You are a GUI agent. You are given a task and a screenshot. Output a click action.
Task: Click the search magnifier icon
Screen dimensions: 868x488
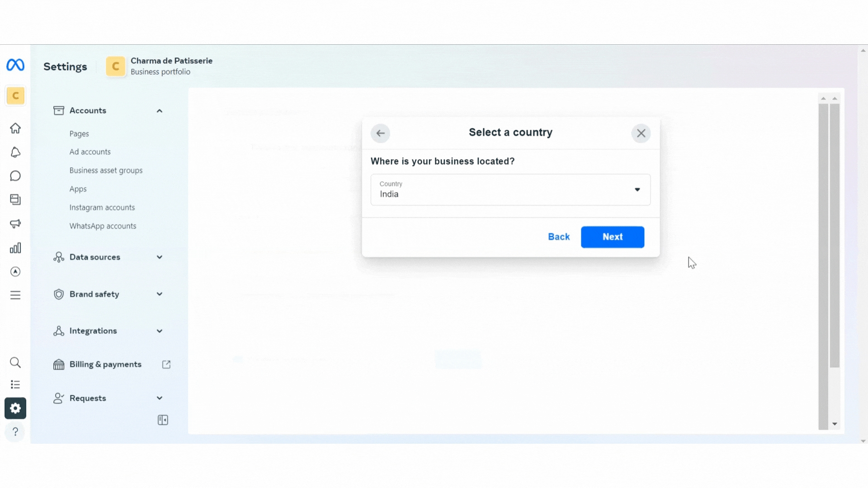click(15, 362)
